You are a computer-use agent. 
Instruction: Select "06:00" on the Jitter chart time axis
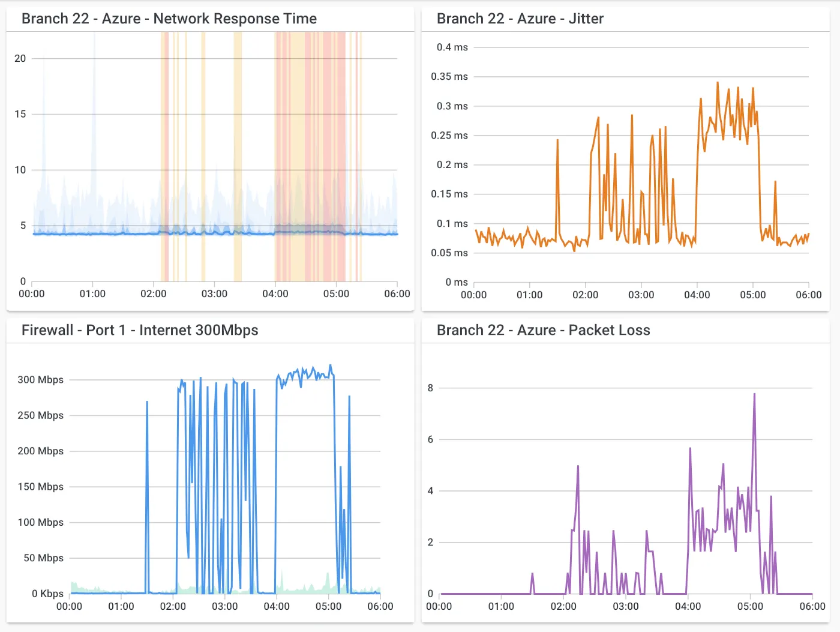[809, 295]
